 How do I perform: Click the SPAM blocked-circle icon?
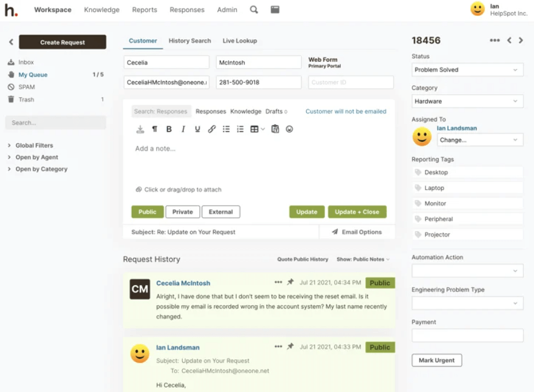pyautogui.click(x=11, y=87)
